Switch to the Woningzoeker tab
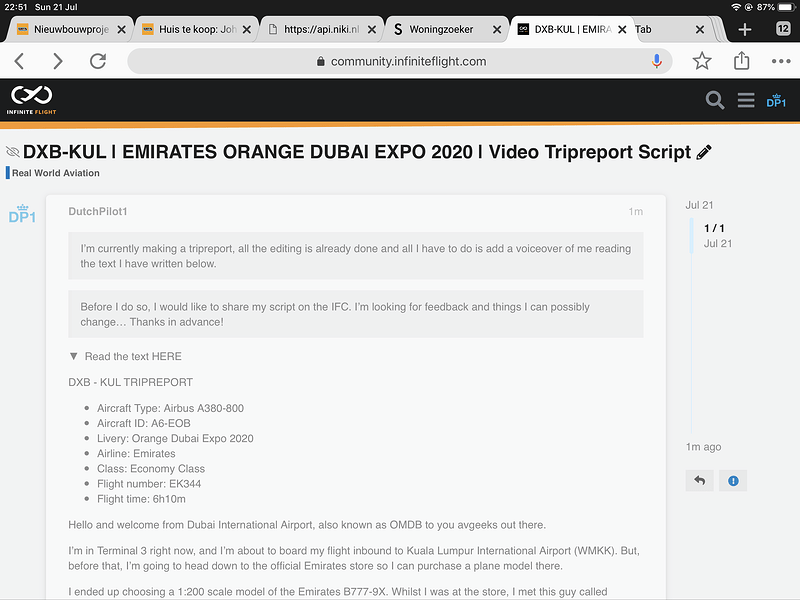This screenshot has width=800, height=600. 440,30
